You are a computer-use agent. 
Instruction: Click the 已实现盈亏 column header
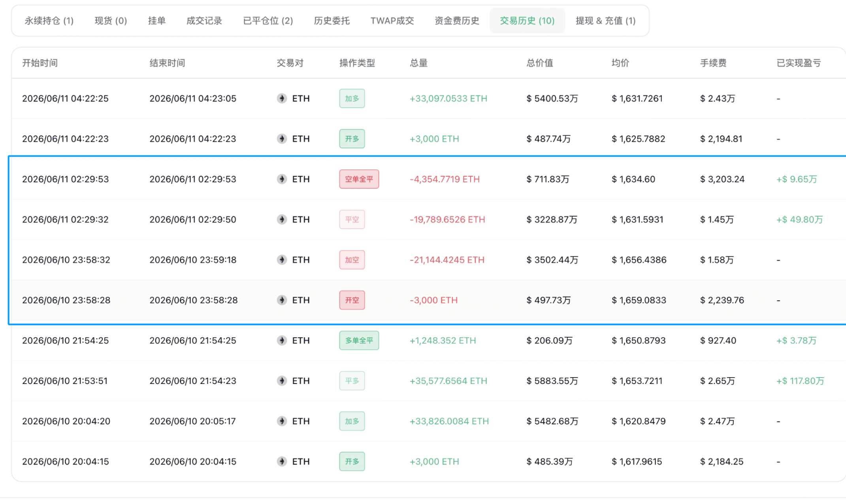(x=799, y=63)
